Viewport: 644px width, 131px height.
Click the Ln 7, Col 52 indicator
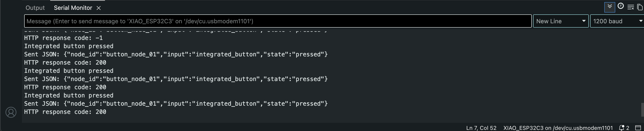[481, 128]
